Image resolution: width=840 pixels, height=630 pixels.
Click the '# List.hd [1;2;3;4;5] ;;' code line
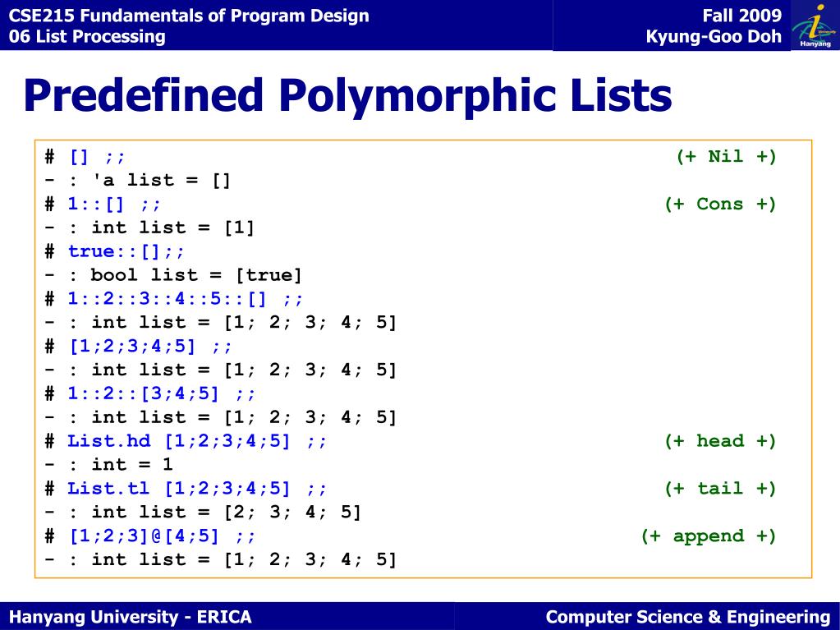pos(186,441)
